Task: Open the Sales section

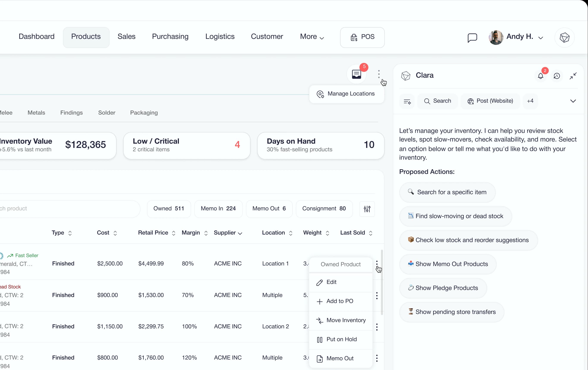Action: pos(126,37)
